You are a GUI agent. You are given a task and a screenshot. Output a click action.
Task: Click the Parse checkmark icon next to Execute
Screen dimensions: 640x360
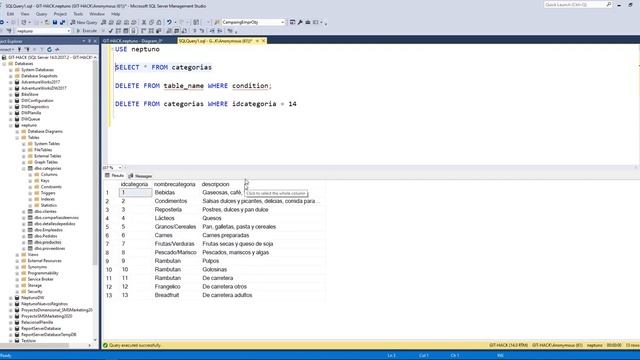[x=111, y=31]
